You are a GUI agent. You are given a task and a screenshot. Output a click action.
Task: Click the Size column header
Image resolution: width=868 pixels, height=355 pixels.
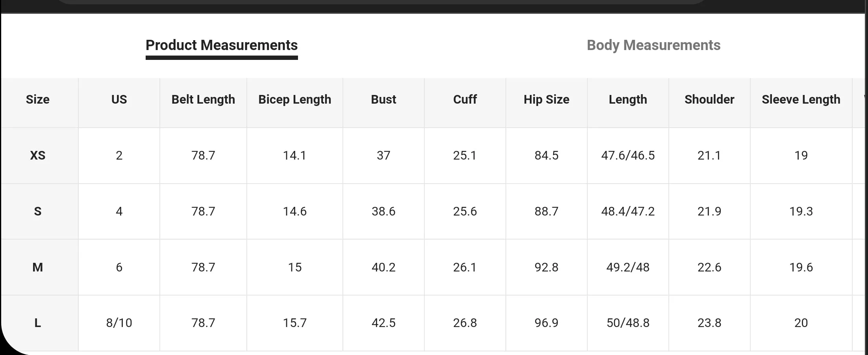click(x=38, y=99)
